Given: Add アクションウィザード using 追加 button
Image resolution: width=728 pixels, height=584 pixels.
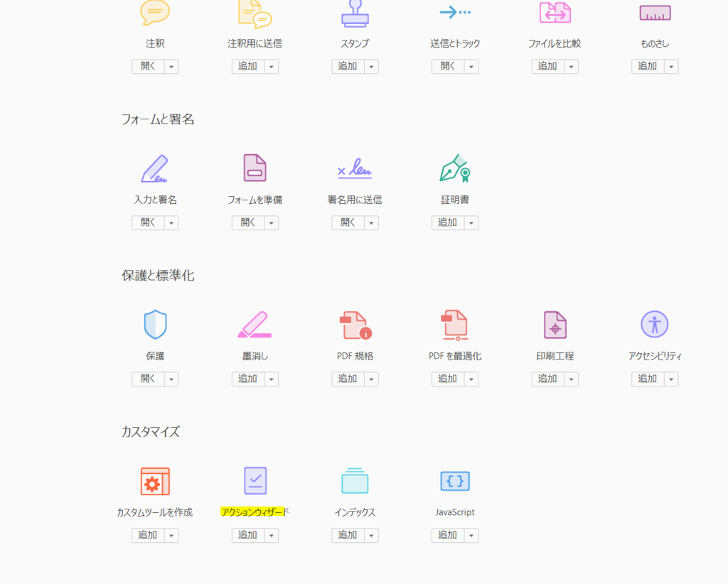Looking at the screenshot, I should pos(247,535).
